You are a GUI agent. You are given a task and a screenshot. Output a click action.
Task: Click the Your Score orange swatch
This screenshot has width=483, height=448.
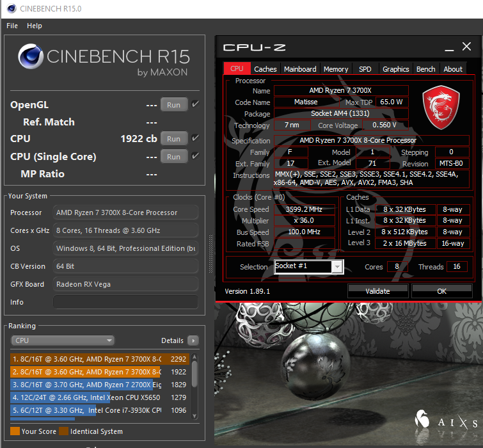[15, 431]
